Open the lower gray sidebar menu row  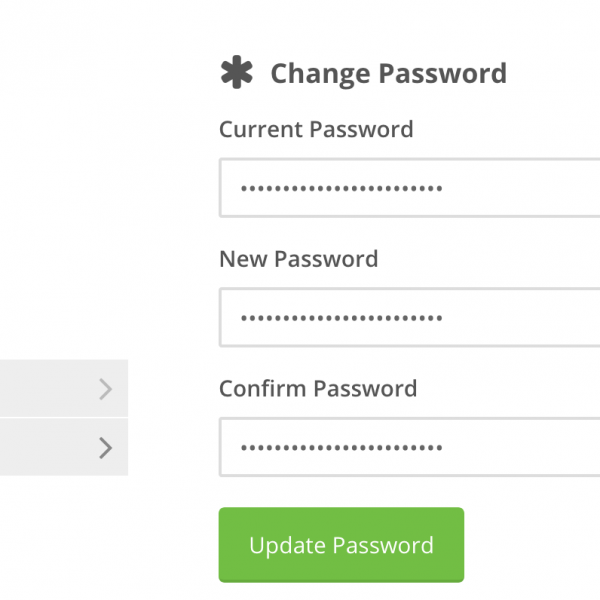[x=50, y=447]
